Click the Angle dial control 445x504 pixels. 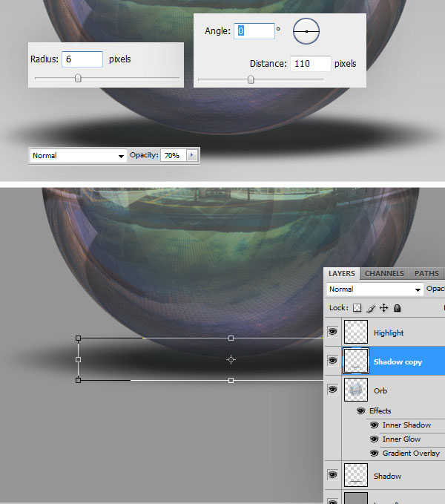click(x=306, y=31)
